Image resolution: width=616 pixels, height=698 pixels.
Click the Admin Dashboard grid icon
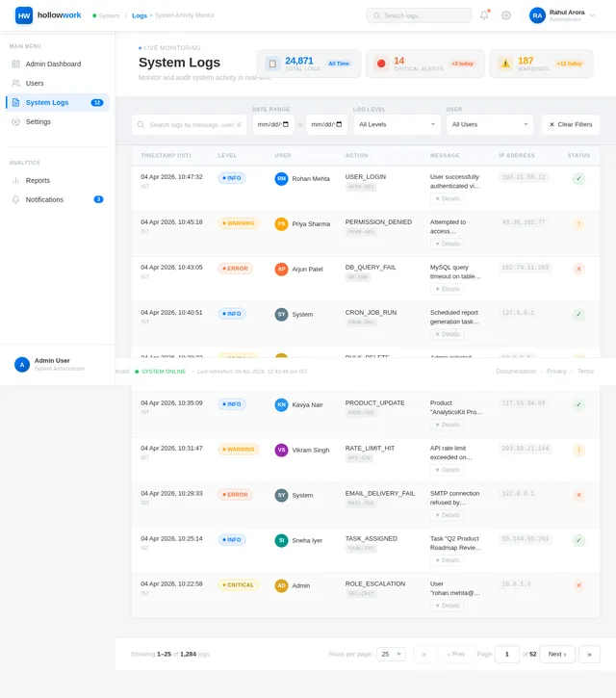pos(16,65)
